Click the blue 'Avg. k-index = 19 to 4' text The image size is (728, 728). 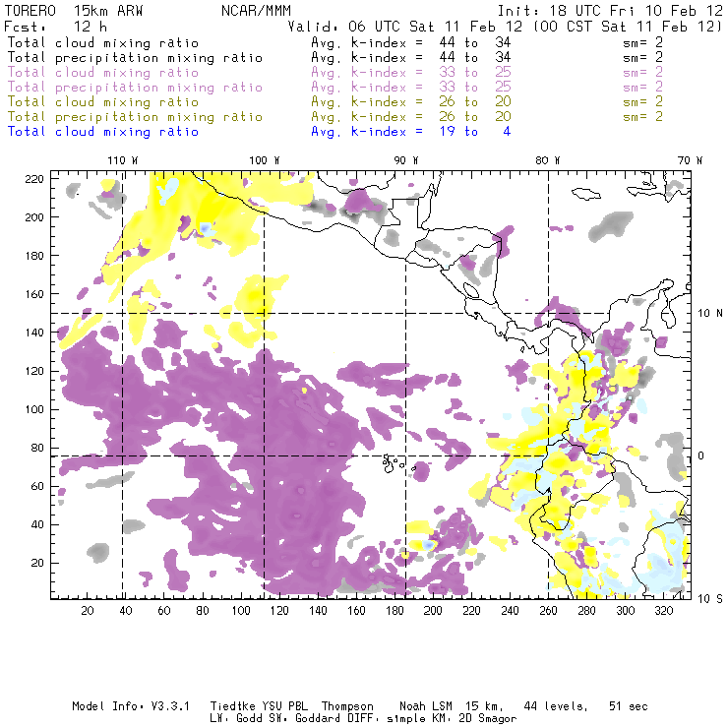tap(411, 132)
